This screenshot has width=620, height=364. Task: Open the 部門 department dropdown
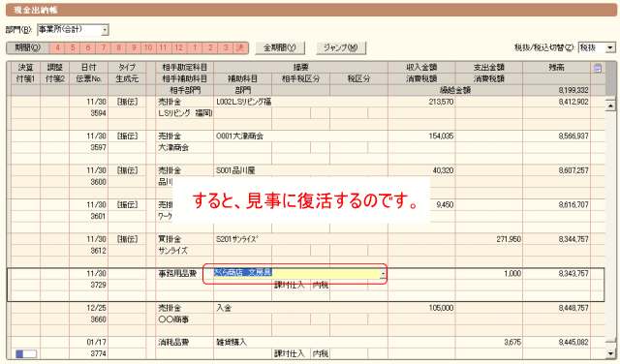tap(105, 30)
